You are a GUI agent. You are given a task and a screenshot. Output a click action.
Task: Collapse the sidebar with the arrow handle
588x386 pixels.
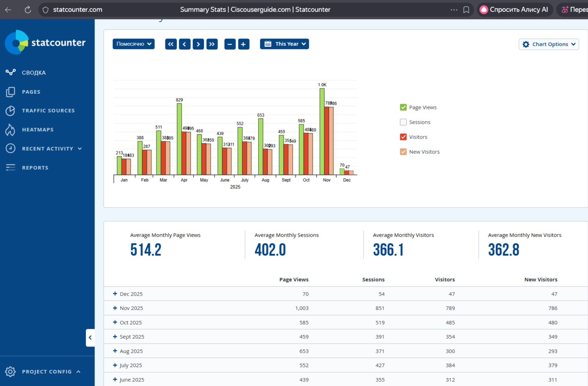(x=90, y=338)
